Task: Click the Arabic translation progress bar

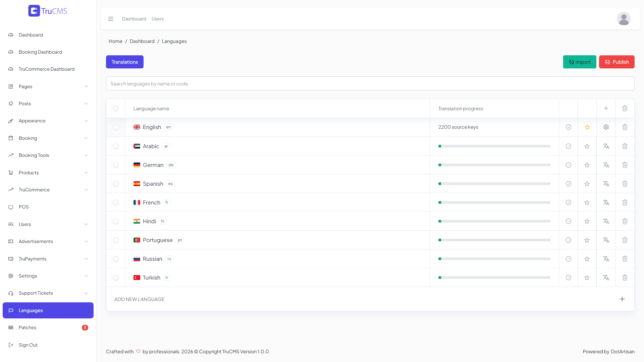Action: point(494,146)
